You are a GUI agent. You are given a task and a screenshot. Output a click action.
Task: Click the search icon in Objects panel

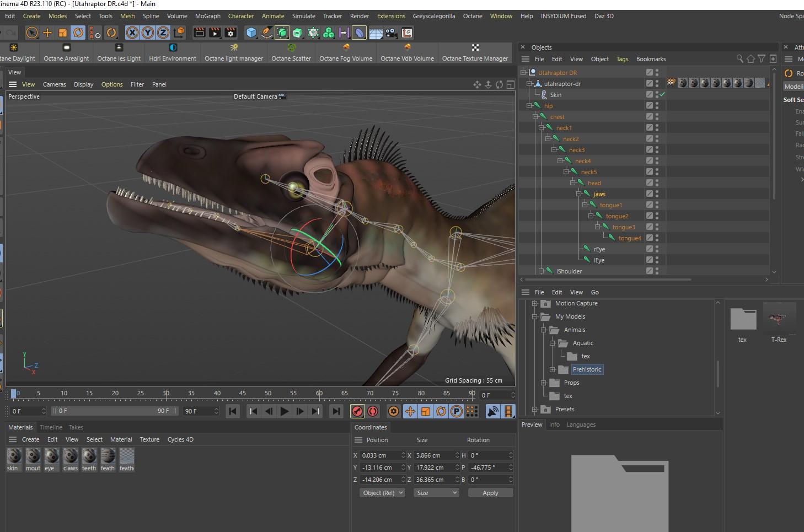(739, 59)
